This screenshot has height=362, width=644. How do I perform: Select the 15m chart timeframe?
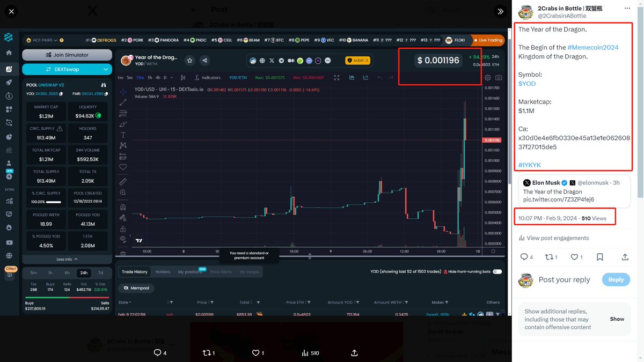coord(139,78)
